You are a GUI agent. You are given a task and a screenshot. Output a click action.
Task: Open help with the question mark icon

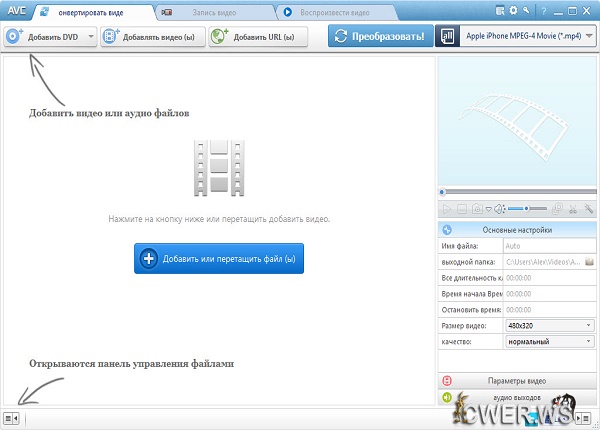point(543,11)
